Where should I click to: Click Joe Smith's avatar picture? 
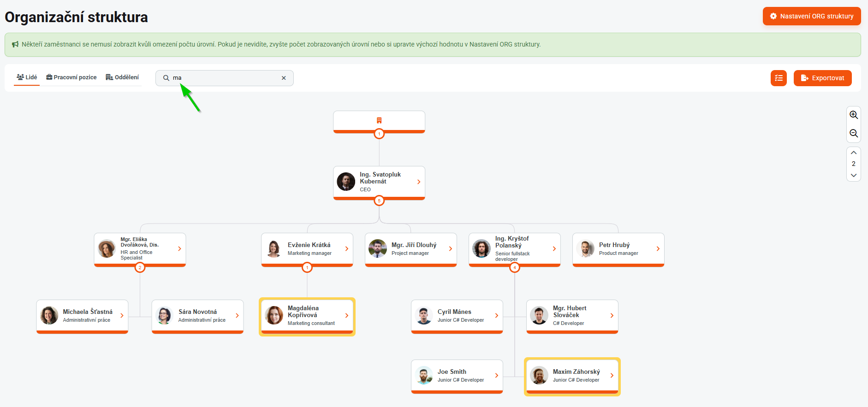click(423, 376)
